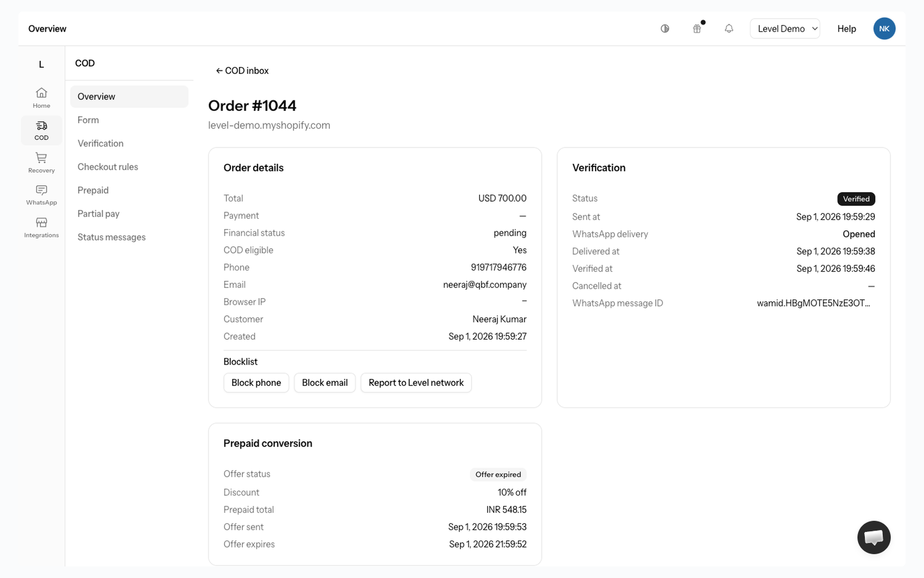Click the USD 700.00 total value
Image resolution: width=924 pixels, height=578 pixels.
(x=502, y=198)
